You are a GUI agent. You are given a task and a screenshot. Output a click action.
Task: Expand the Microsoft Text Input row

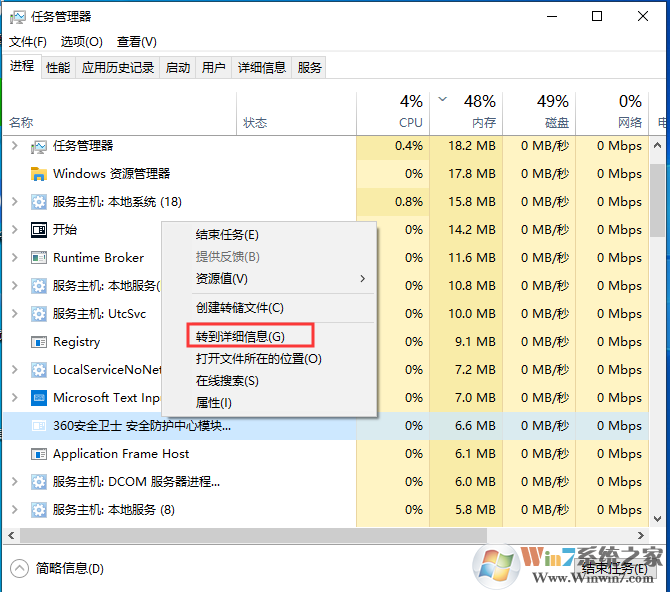click(x=15, y=398)
